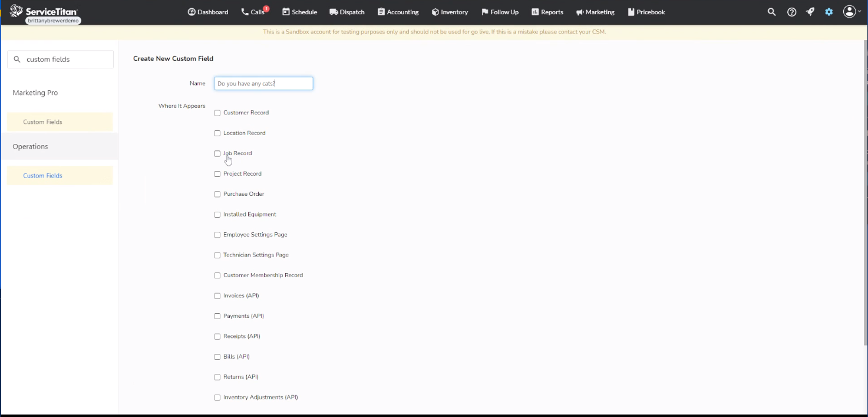
Task: Click the ServiceTitan logo
Action: (x=43, y=11)
